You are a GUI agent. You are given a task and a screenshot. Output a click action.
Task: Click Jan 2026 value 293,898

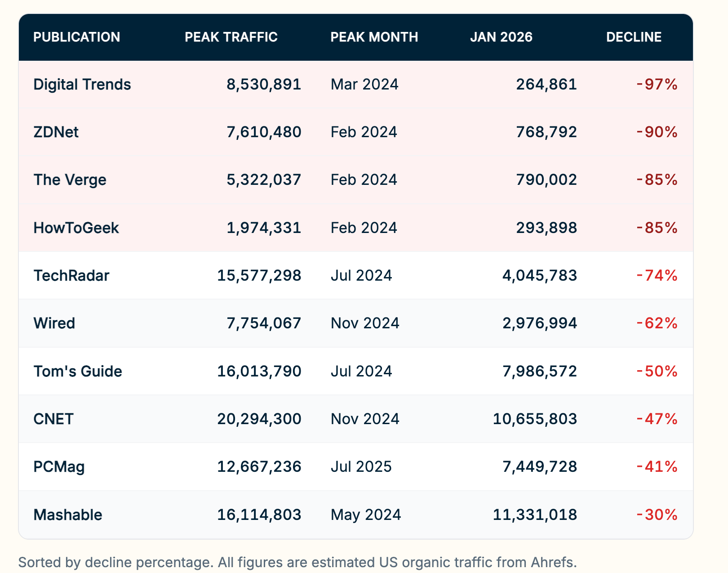point(546,228)
